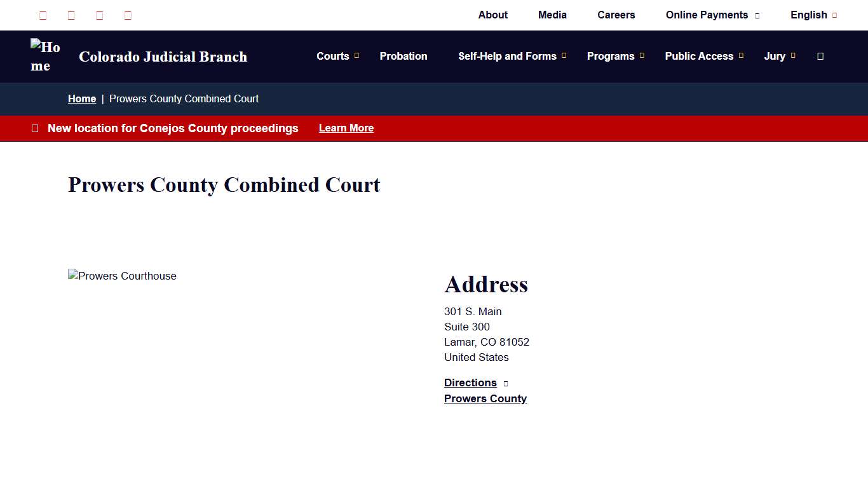Viewport: 868px width, 488px height.
Task: Click the first social media icon in header
Action: tap(43, 15)
